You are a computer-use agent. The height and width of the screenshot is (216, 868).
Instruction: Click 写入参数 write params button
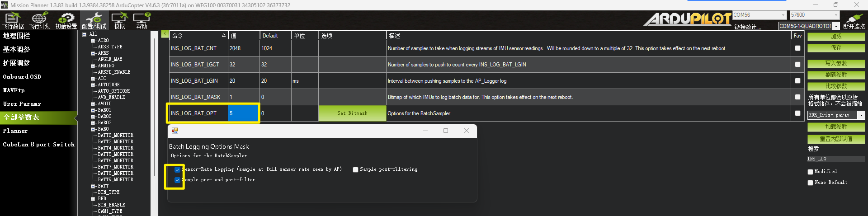coord(836,64)
